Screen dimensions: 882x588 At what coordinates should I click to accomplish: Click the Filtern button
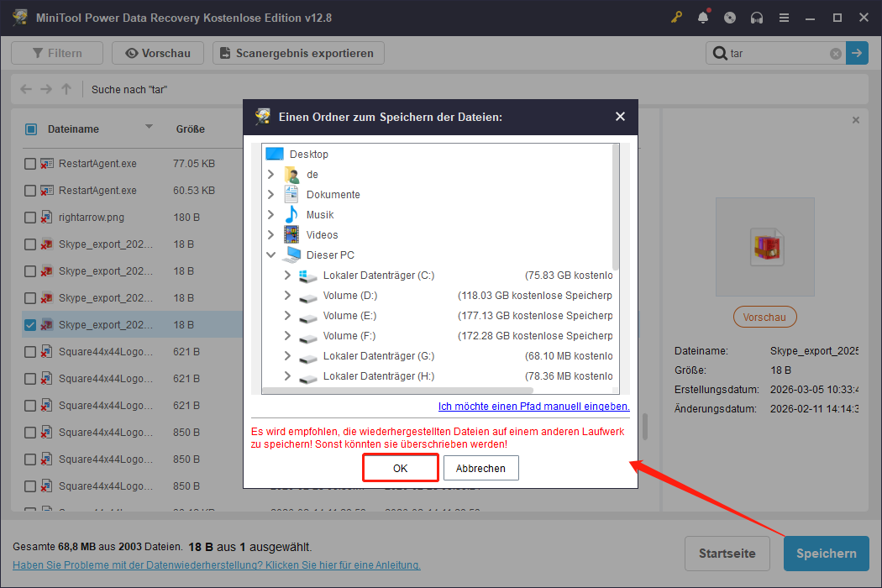pyautogui.click(x=57, y=53)
